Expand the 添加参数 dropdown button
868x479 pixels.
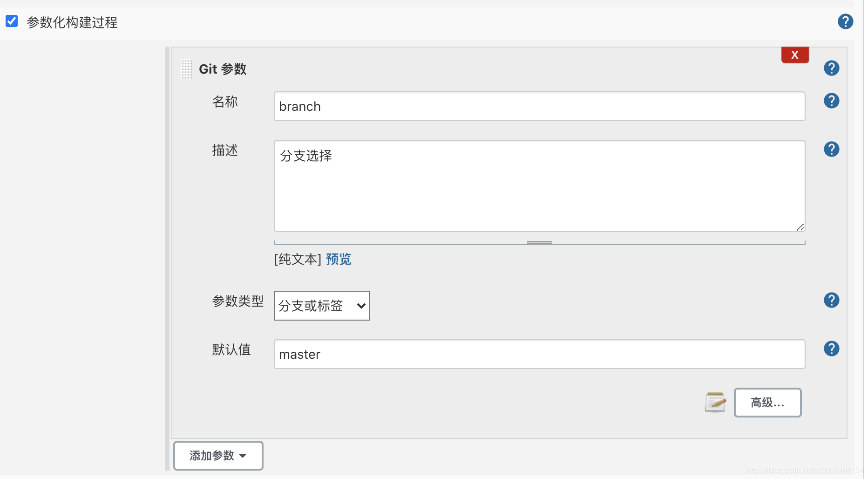coord(218,455)
